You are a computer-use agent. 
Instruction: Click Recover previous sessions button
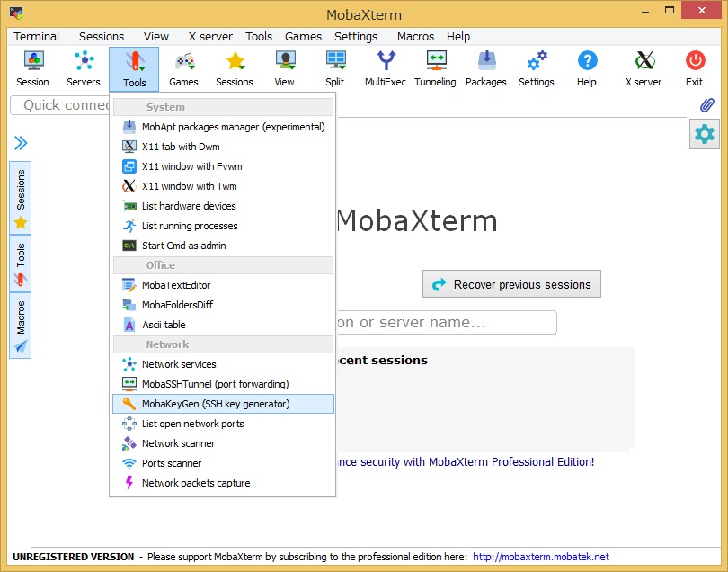[x=511, y=284]
